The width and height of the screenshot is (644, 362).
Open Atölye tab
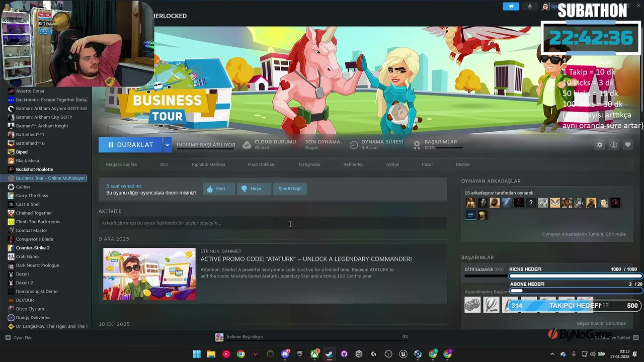coord(392,164)
